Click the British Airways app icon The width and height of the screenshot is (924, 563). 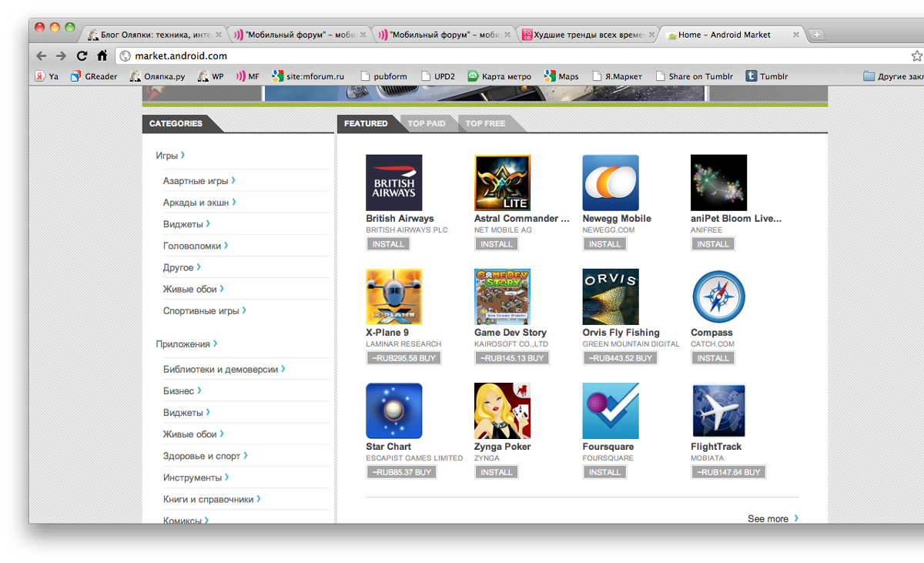(393, 183)
